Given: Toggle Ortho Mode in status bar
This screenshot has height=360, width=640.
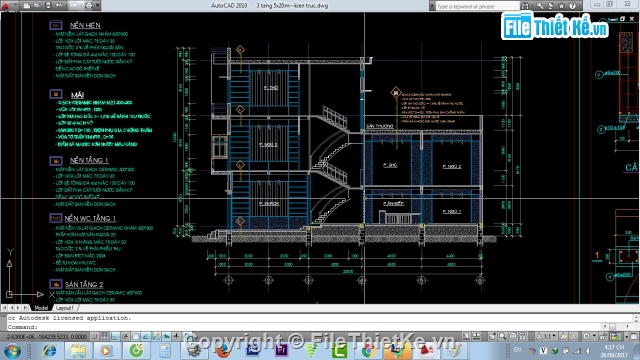Looking at the screenshot, I should [115, 336].
